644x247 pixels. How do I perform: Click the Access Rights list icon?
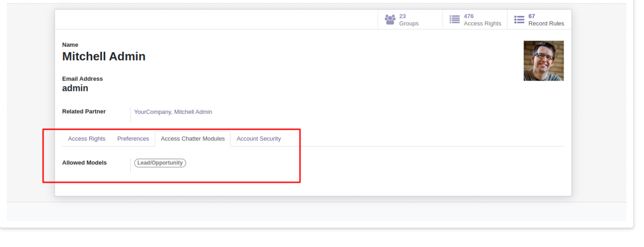(455, 20)
